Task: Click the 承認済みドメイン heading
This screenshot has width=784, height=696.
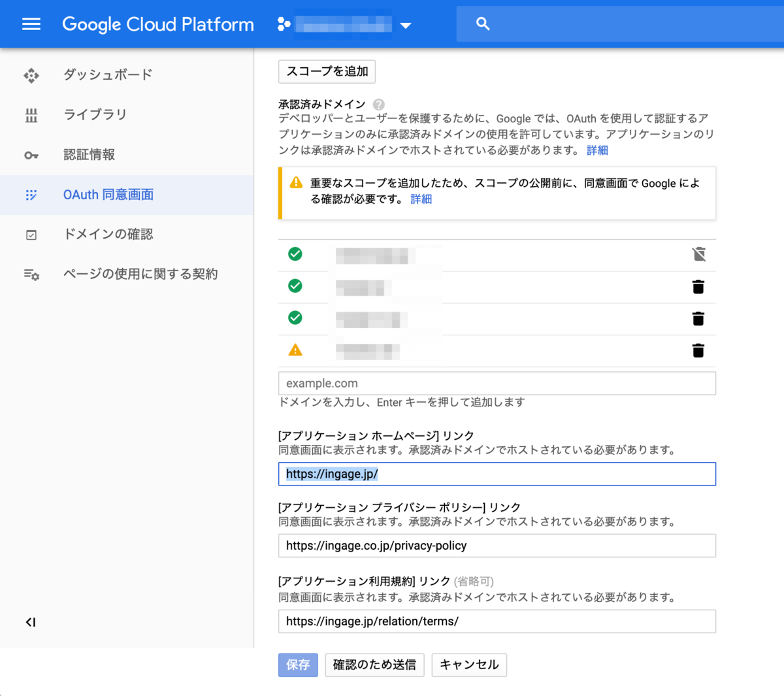Action: pos(322,105)
